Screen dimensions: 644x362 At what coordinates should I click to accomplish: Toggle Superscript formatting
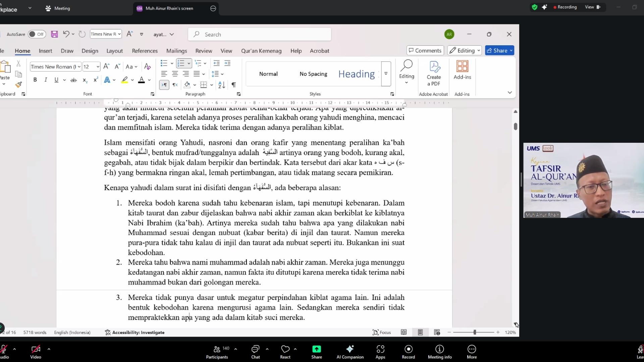pos(96,80)
